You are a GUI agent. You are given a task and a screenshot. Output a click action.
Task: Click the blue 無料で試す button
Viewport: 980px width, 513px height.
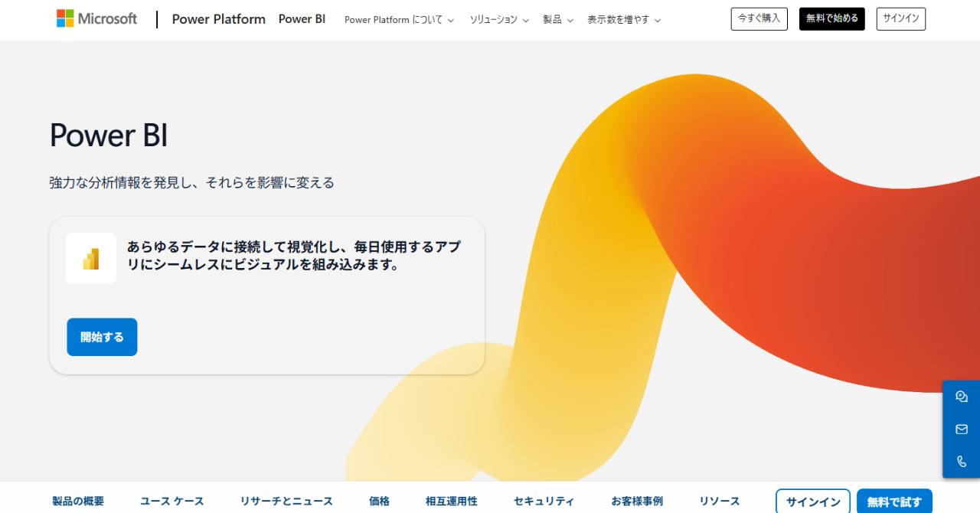[x=894, y=502]
